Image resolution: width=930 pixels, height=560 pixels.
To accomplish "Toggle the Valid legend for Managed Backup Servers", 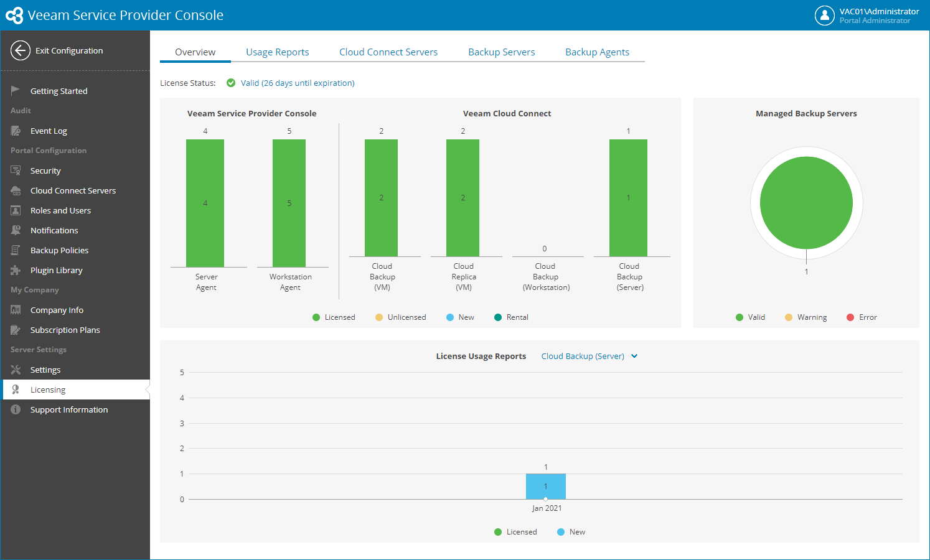I will click(x=750, y=317).
